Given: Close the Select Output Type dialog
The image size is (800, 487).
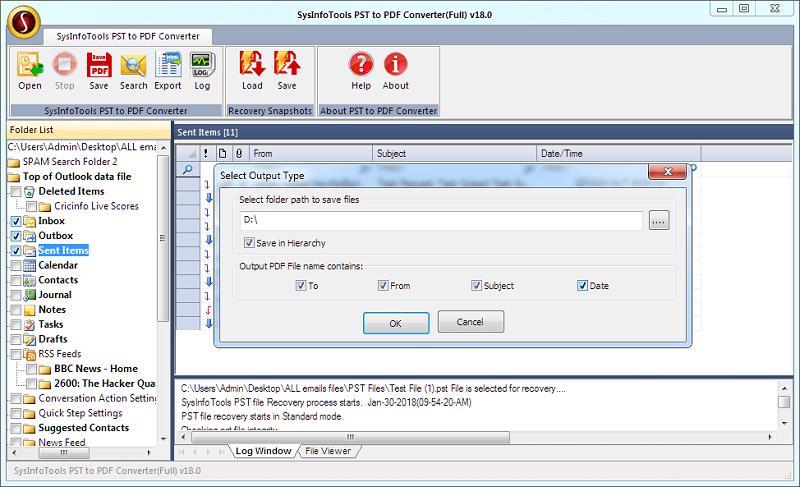Looking at the screenshot, I should [x=668, y=172].
